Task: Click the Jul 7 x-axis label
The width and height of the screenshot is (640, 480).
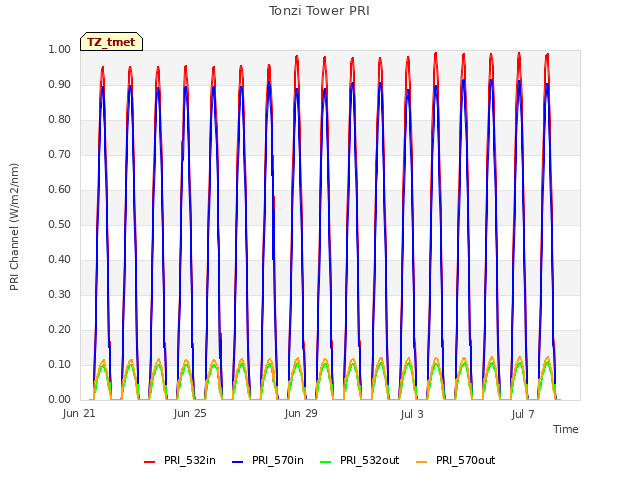Action: pyautogui.click(x=523, y=414)
